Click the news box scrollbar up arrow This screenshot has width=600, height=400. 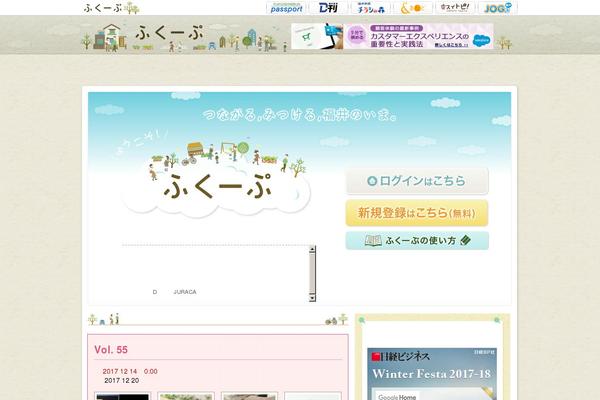(312, 249)
